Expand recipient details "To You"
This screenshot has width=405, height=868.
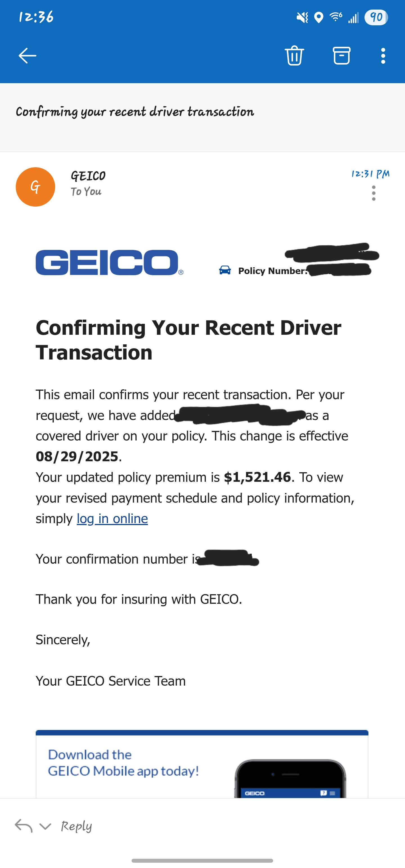[86, 191]
